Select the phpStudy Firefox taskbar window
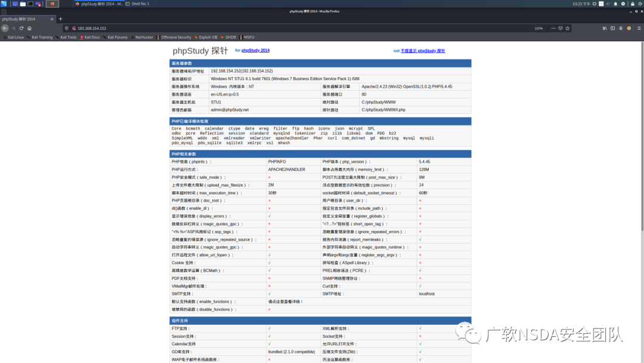Viewport: 644px width, 363px height. tap(99, 4)
